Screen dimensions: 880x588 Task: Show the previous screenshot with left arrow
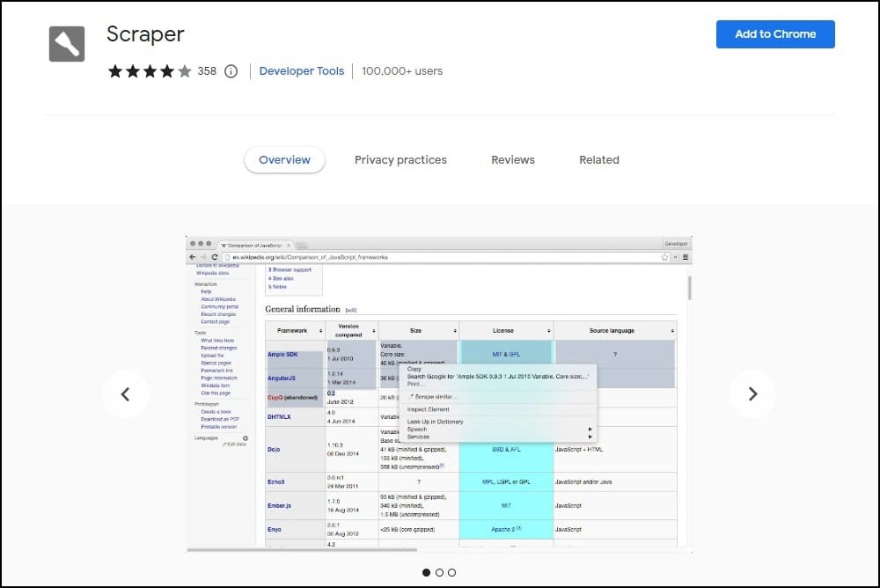[x=126, y=394]
